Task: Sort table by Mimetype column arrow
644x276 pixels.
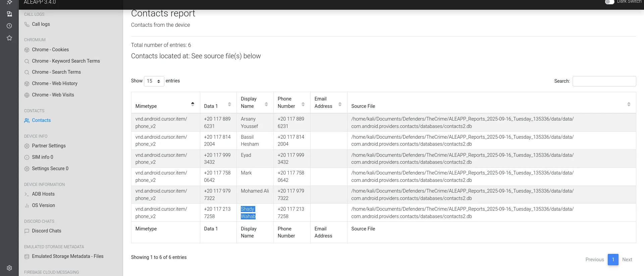Action: point(193,104)
